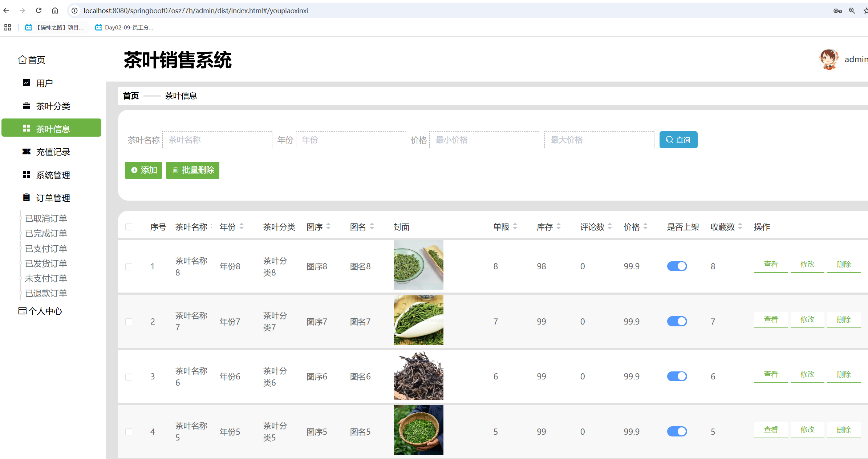Click the green 添加 button
Image resolution: width=868 pixels, height=459 pixels.
point(143,170)
